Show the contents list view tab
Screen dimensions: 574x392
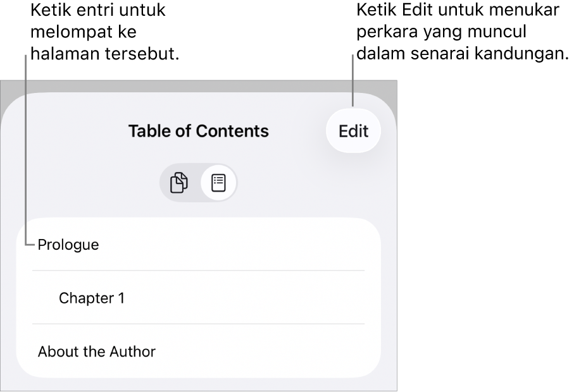[x=218, y=183]
